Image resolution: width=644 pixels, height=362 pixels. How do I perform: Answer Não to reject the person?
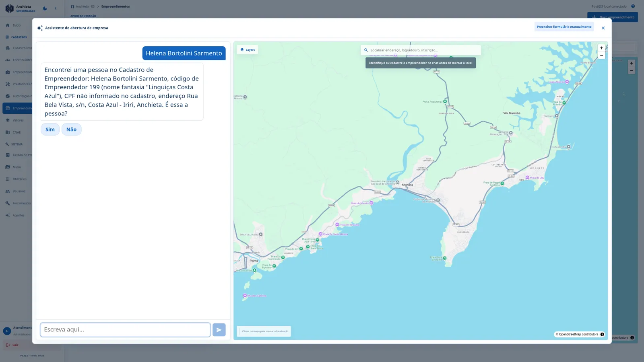[71, 130]
